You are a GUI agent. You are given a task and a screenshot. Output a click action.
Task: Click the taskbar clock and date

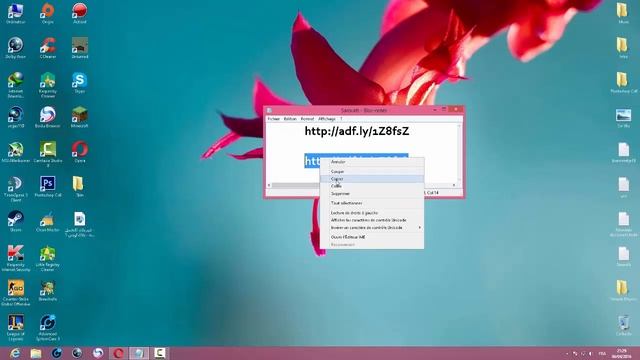(622, 353)
